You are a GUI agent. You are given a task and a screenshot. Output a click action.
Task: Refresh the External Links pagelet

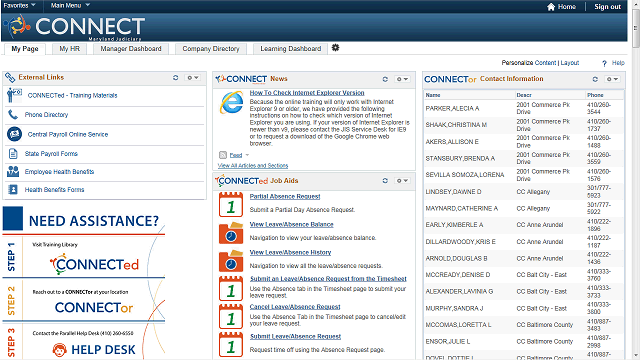(176, 78)
